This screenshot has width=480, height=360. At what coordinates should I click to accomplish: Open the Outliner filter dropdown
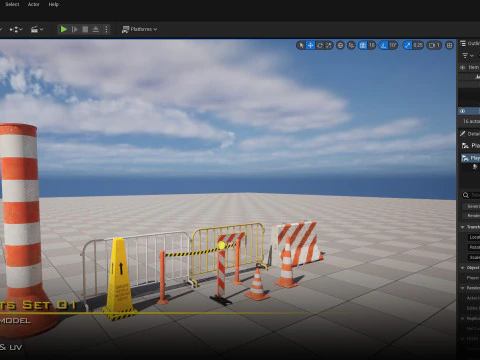[x=468, y=56]
